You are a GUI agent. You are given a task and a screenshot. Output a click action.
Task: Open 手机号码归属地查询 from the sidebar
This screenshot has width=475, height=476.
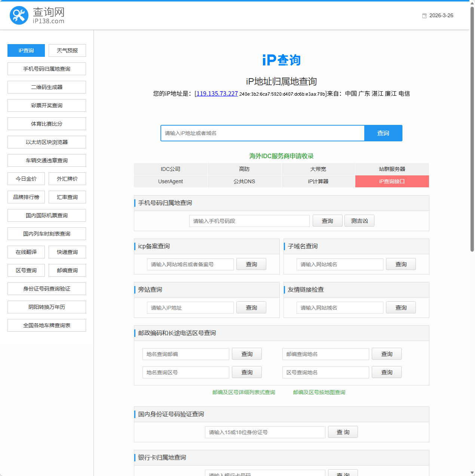point(46,69)
